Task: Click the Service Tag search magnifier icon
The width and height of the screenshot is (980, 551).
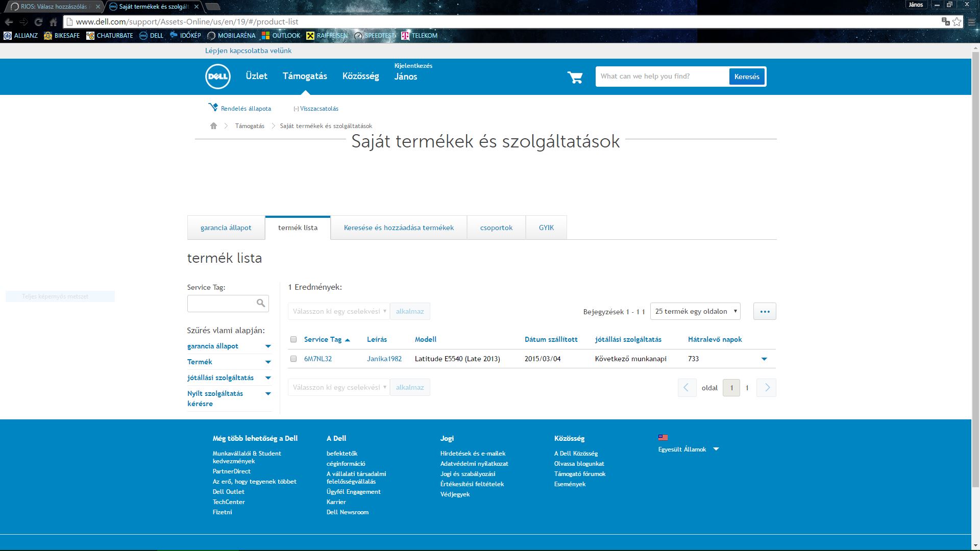Action: pyautogui.click(x=261, y=303)
